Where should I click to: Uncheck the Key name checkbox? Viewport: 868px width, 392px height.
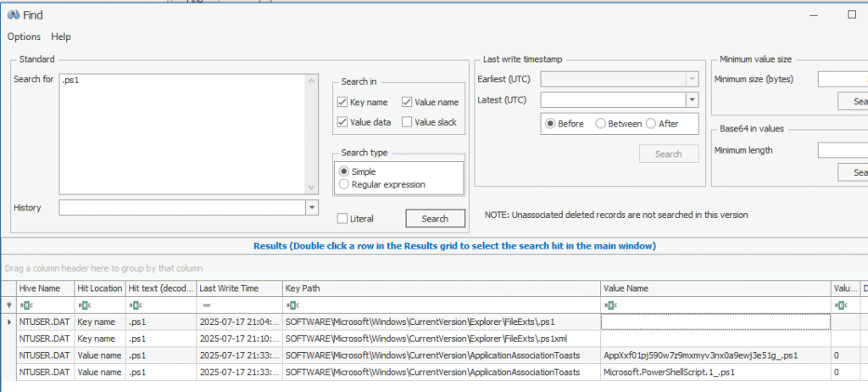pyautogui.click(x=343, y=102)
